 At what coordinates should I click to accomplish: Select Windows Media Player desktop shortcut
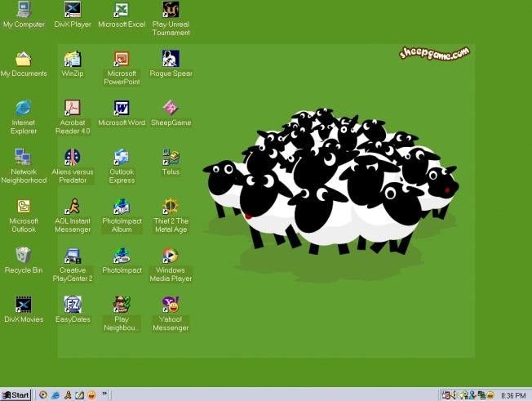(171, 265)
